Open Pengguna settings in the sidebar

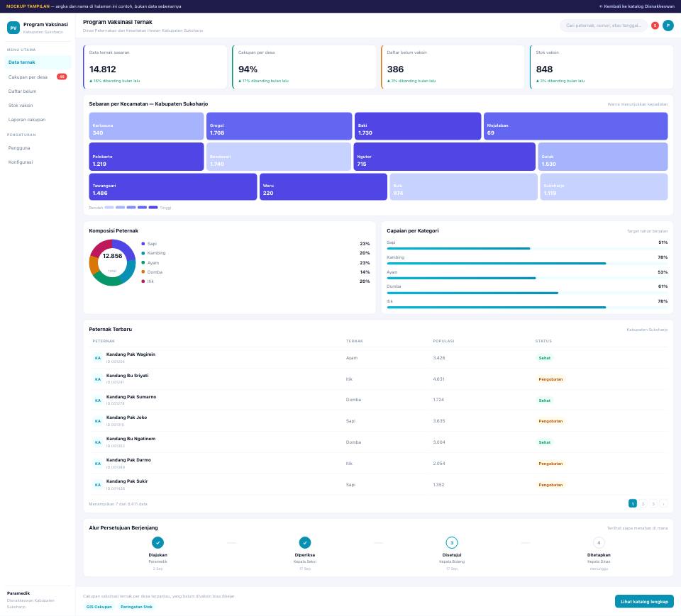(x=38, y=148)
